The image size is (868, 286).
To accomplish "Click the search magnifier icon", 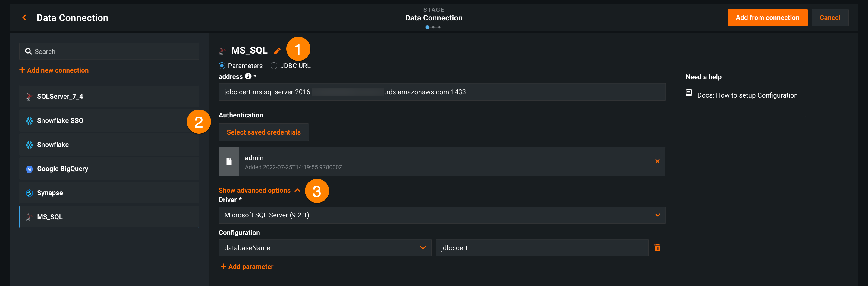I will pos(29,51).
